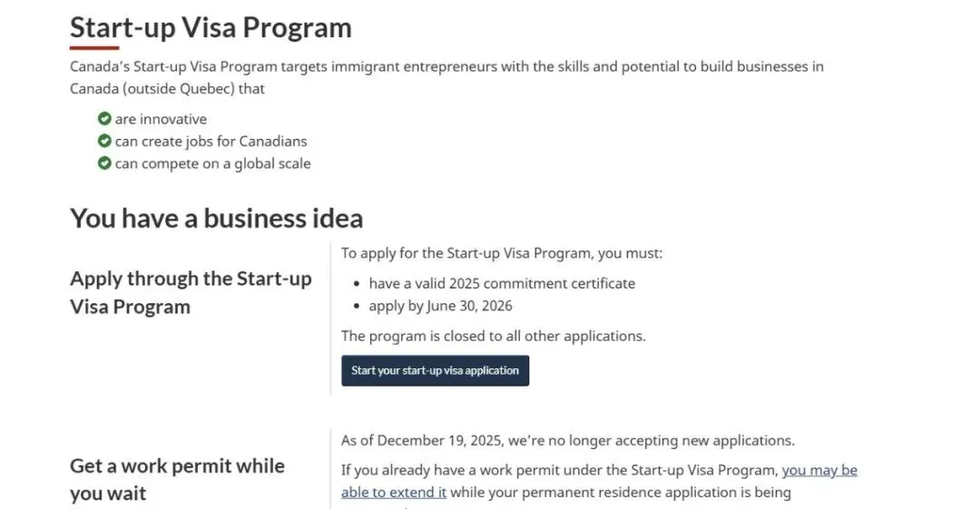The height and width of the screenshot is (509, 980).
Task: Click the "have a valid 2025 commitment certificate" bullet text
Action: pyautogui.click(x=502, y=283)
